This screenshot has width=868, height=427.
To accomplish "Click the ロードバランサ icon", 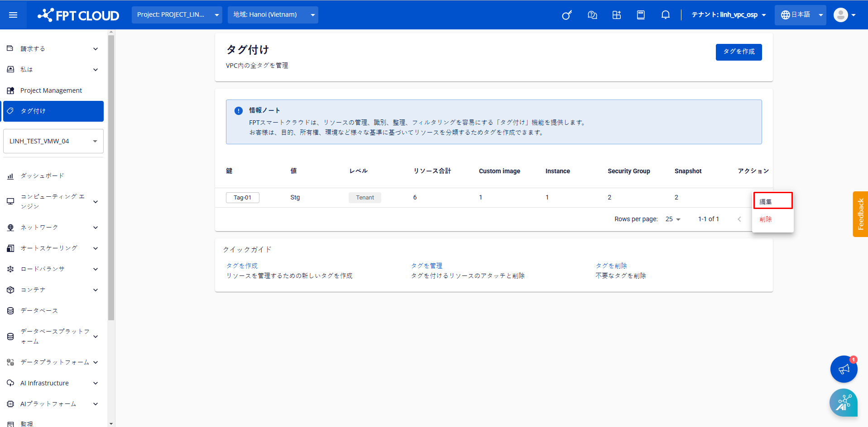I will [10, 269].
